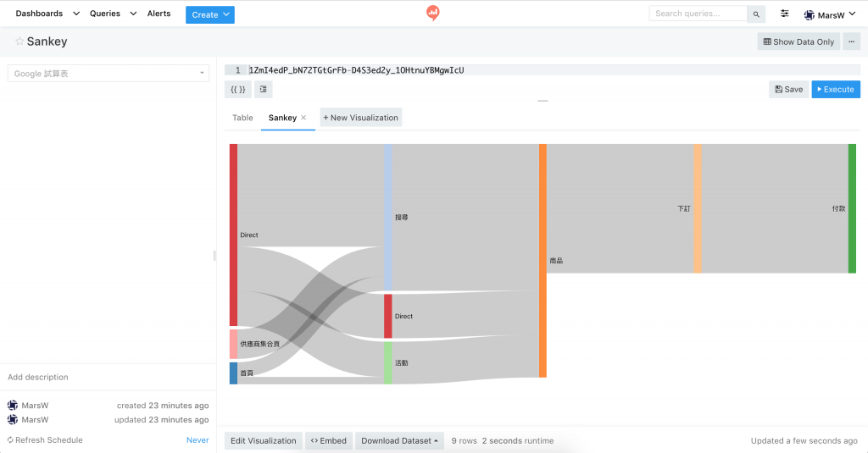Screen dimensions: 868x453
Task: Click '2 seconds runtime' text
Action: pos(518,441)
